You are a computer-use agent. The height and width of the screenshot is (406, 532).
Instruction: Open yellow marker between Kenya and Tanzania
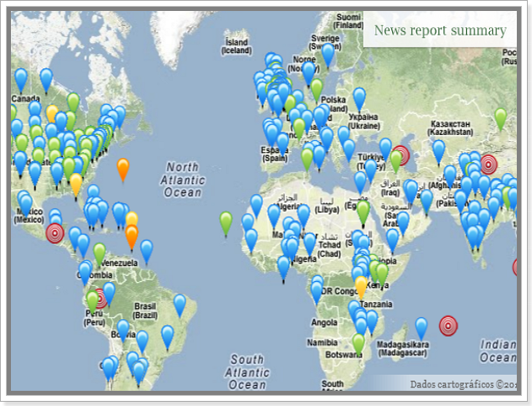[361, 288]
